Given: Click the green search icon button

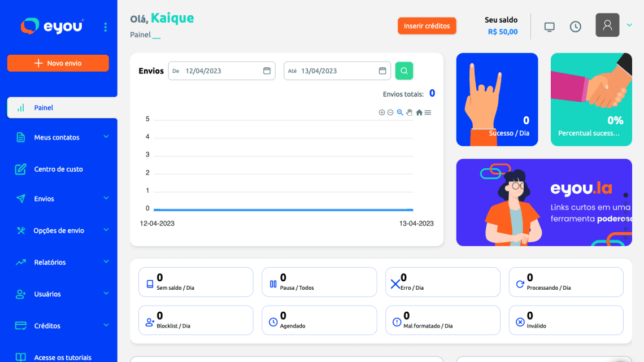Looking at the screenshot, I should 404,71.
